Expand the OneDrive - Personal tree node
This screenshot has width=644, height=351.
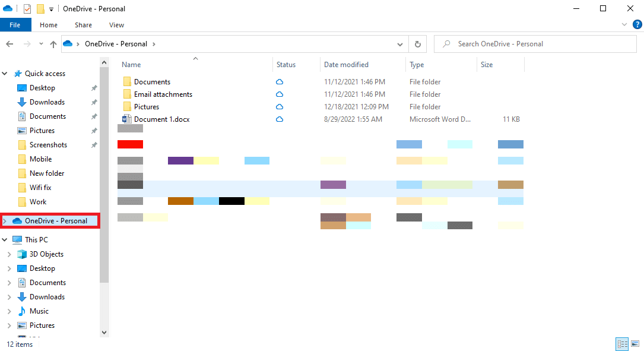tap(5, 221)
